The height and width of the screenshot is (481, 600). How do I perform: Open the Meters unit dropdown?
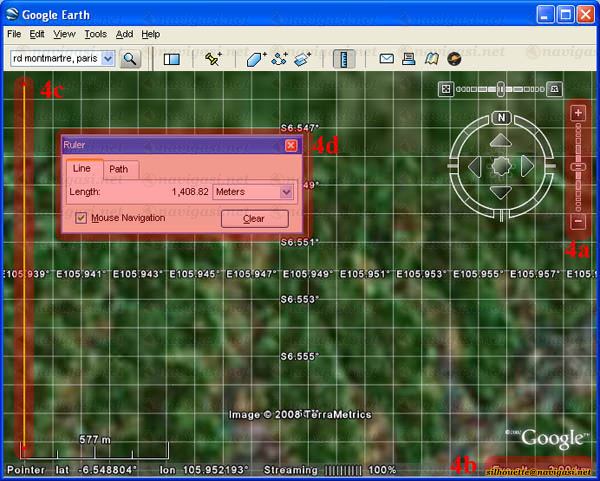point(287,191)
